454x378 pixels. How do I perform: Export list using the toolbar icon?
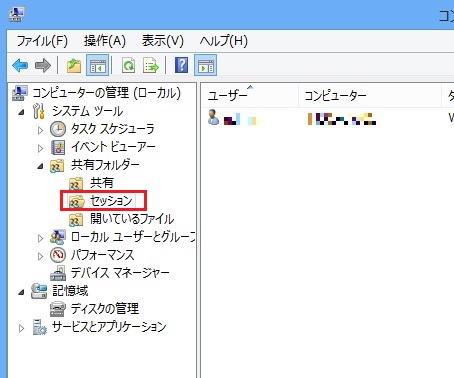point(151,65)
